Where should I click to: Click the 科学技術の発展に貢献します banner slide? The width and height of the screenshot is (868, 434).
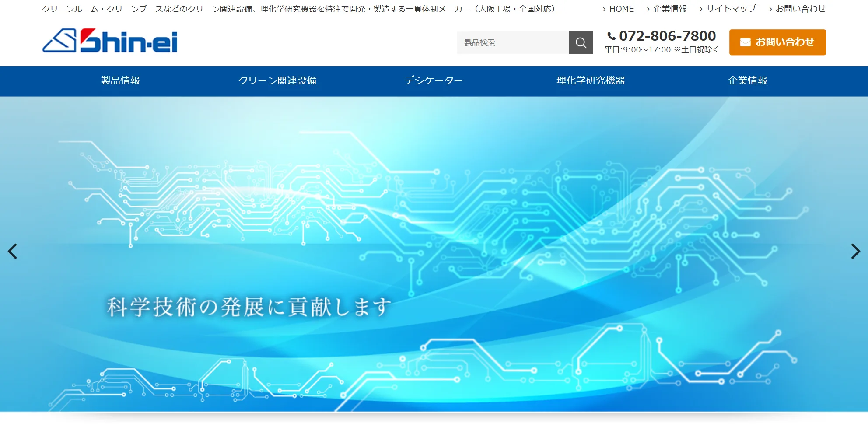pyautogui.click(x=434, y=254)
